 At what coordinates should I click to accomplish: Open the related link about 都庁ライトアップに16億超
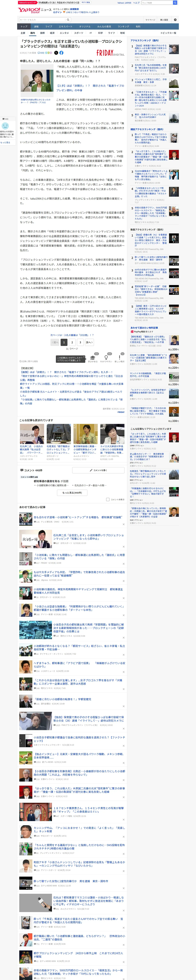(72, 386)
